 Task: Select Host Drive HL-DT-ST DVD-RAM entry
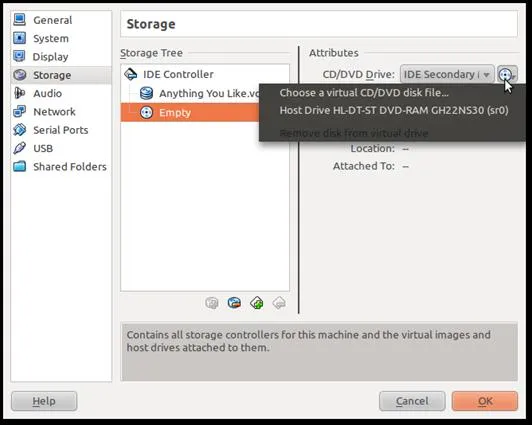tap(394, 110)
